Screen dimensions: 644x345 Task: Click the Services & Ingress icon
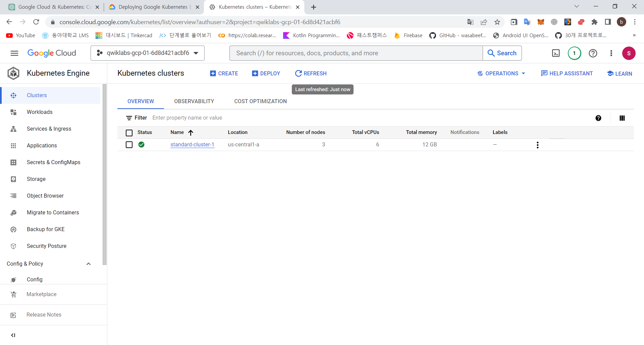point(13,129)
